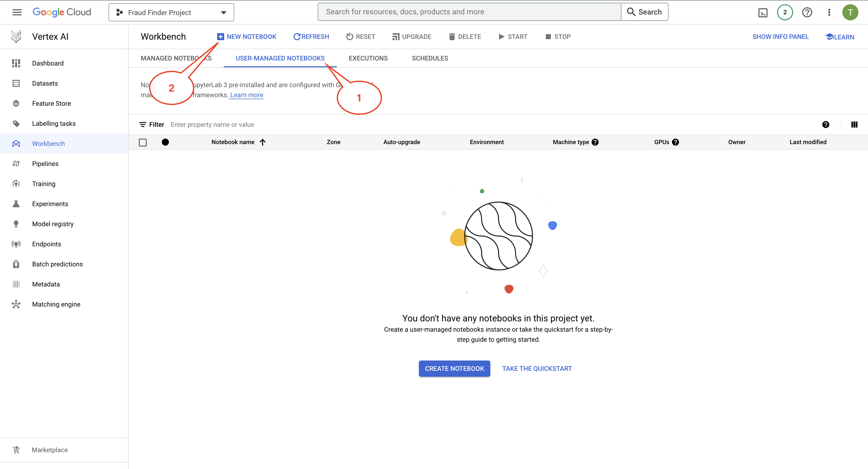868x469 pixels.
Task: Expand the Fraud Finder Project selector
Action: coord(171,13)
